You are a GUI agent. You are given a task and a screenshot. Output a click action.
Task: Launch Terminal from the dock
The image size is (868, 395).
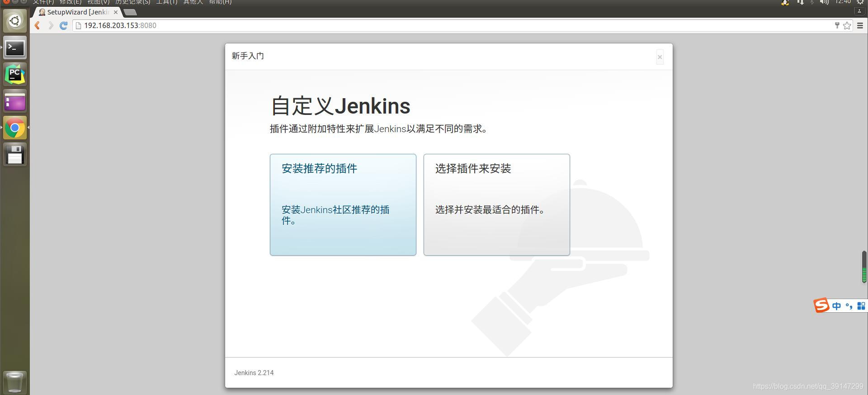[15, 48]
